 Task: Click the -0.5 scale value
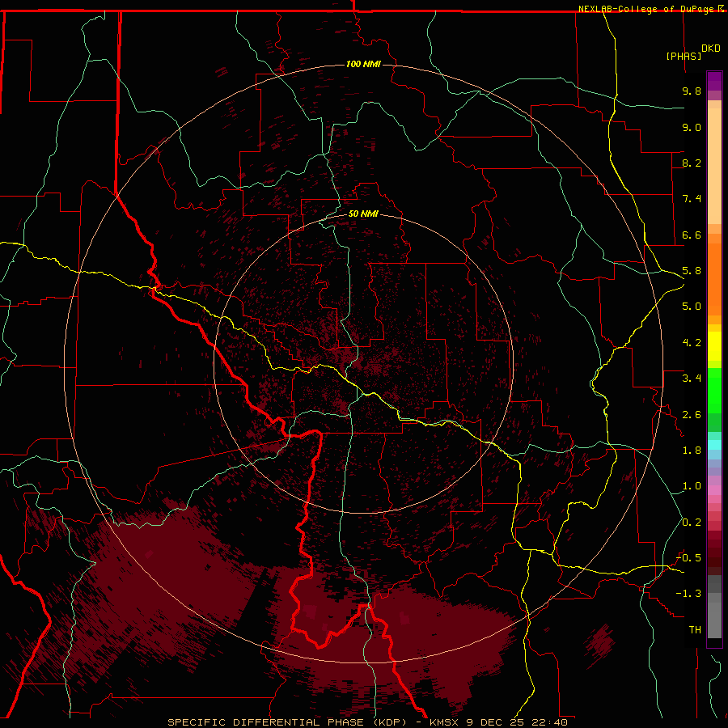click(688, 558)
